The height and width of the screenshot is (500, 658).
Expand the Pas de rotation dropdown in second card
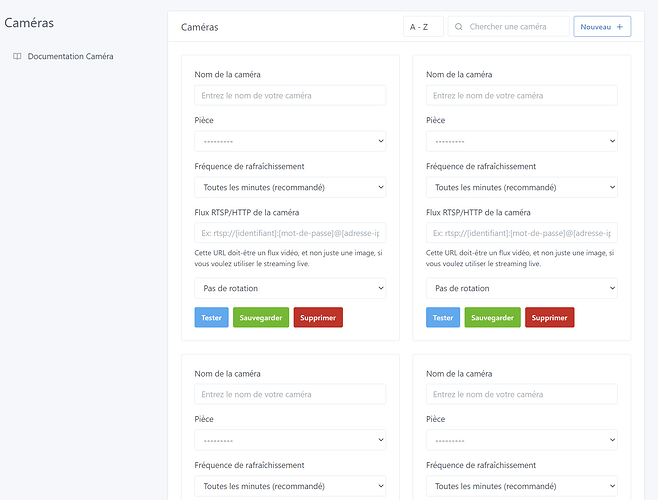(x=521, y=288)
